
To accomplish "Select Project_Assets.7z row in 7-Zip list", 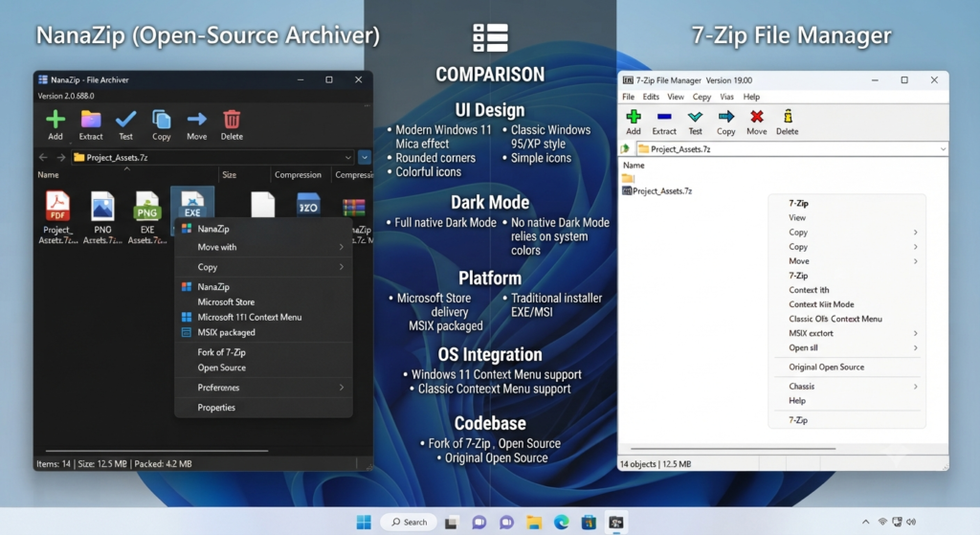I will click(657, 190).
